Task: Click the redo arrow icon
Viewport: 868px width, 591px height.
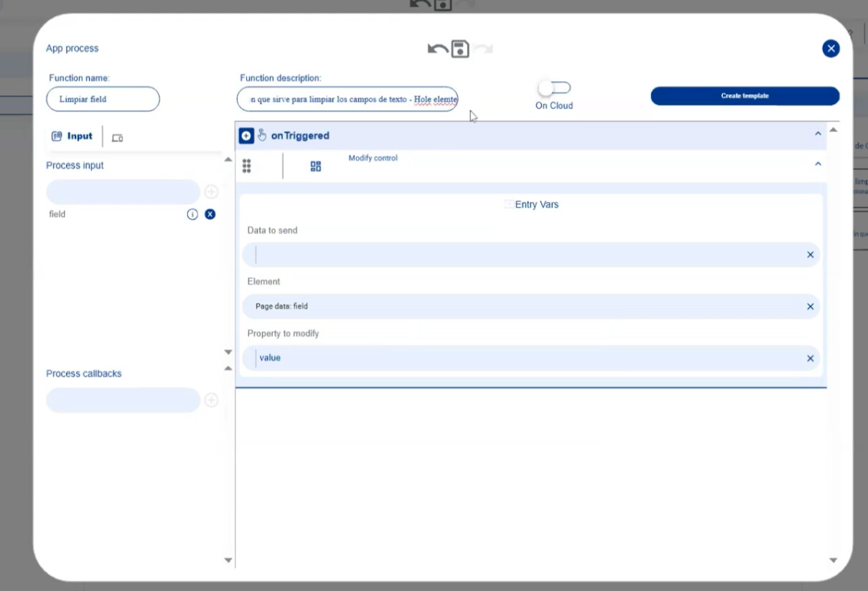Action: point(483,49)
